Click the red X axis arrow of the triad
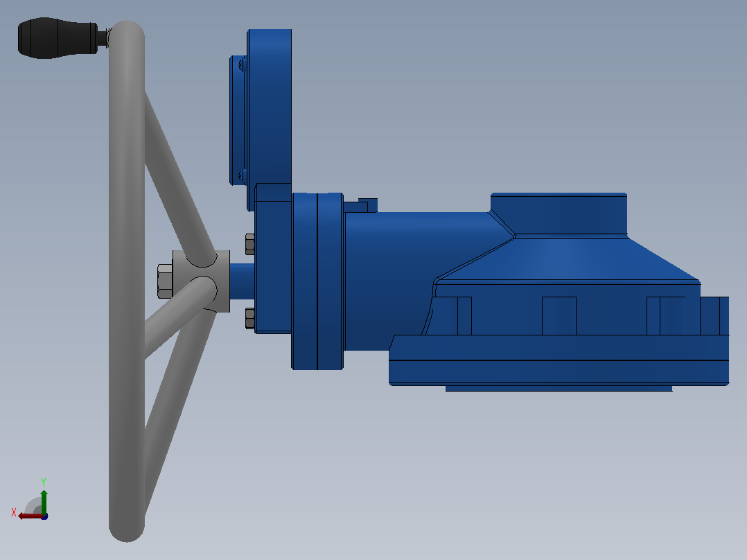The height and width of the screenshot is (560, 747). 30,516
